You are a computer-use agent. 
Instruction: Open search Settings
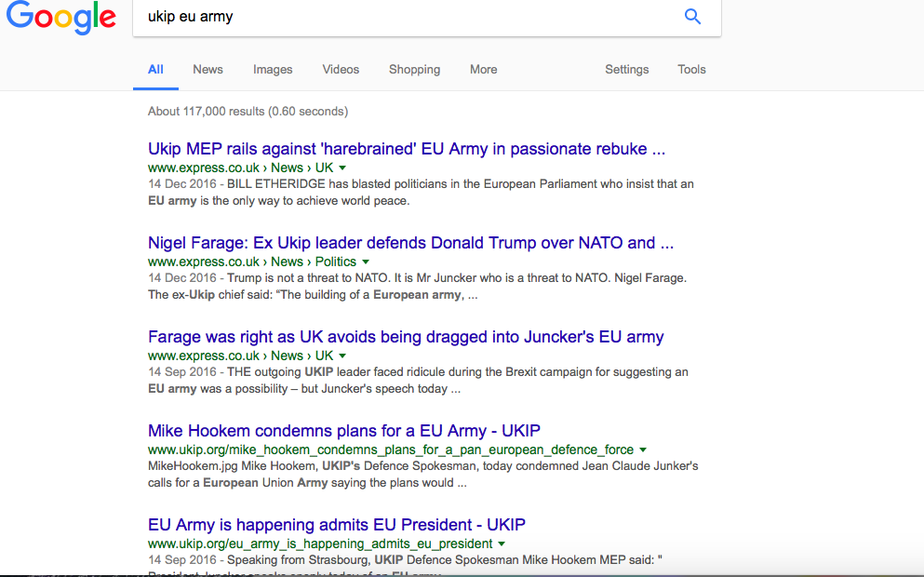pos(627,70)
